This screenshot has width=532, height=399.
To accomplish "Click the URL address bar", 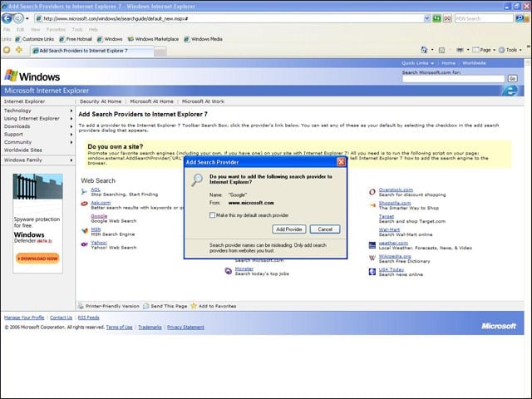I will [229, 18].
